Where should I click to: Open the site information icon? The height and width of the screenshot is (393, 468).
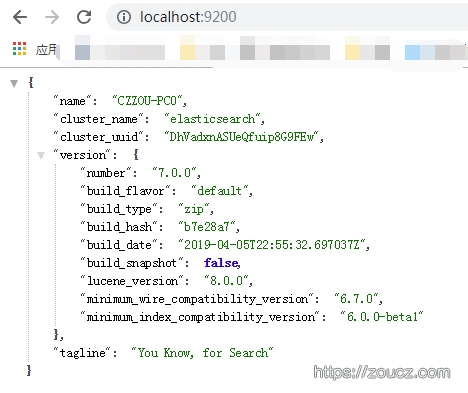pos(124,17)
